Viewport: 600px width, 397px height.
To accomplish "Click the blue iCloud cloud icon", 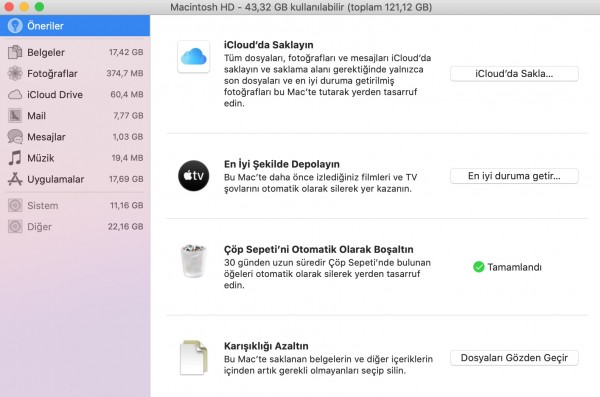I will click(x=194, y=57).
